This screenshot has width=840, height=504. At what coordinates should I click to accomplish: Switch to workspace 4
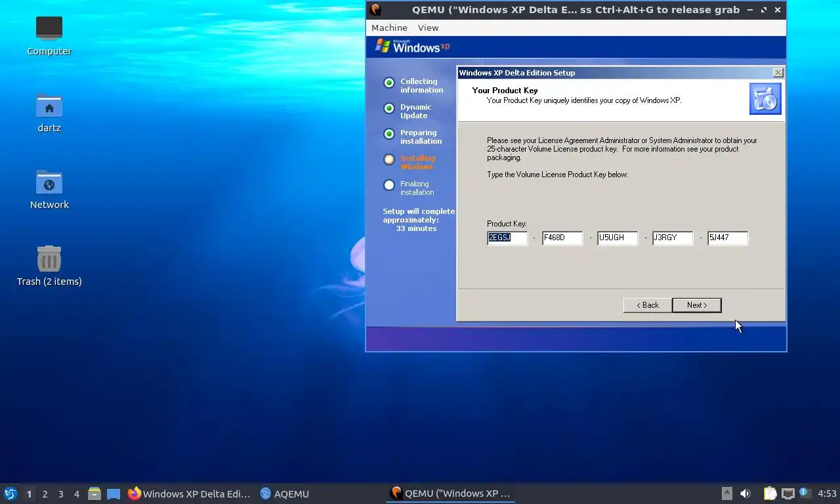(76, 494)
